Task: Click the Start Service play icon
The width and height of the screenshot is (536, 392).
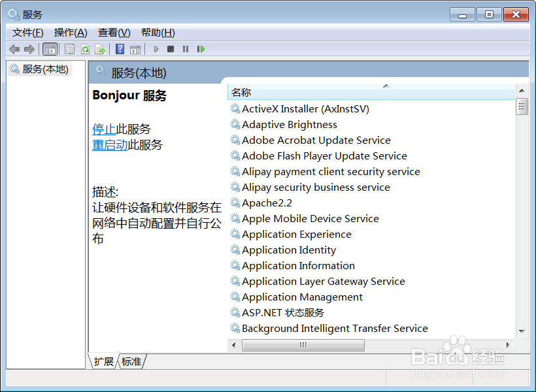Action: coord(156,49)
